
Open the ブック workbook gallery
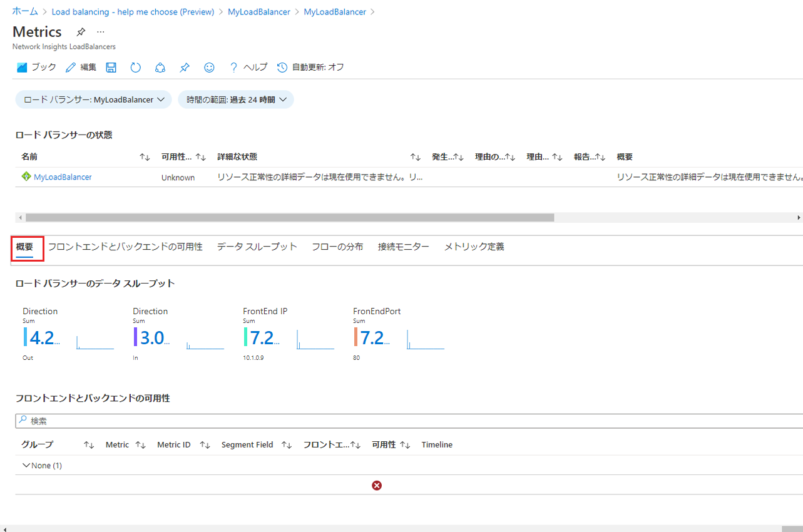36,68
